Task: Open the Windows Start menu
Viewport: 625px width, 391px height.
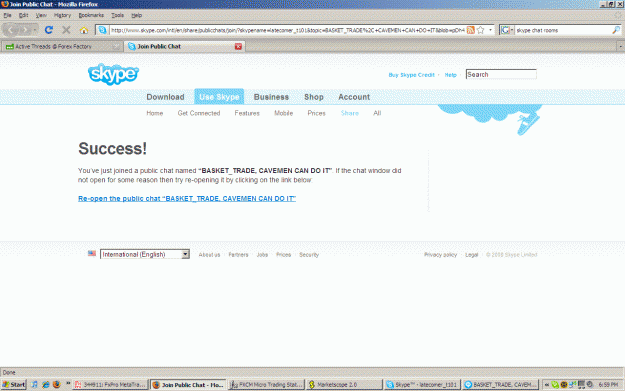Action: click(x=14, y=385)
